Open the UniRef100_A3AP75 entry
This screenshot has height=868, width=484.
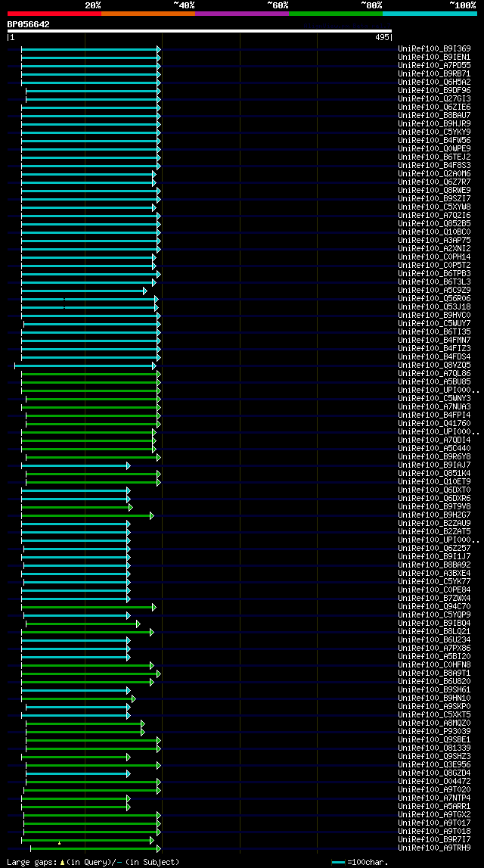coord(434,240)
